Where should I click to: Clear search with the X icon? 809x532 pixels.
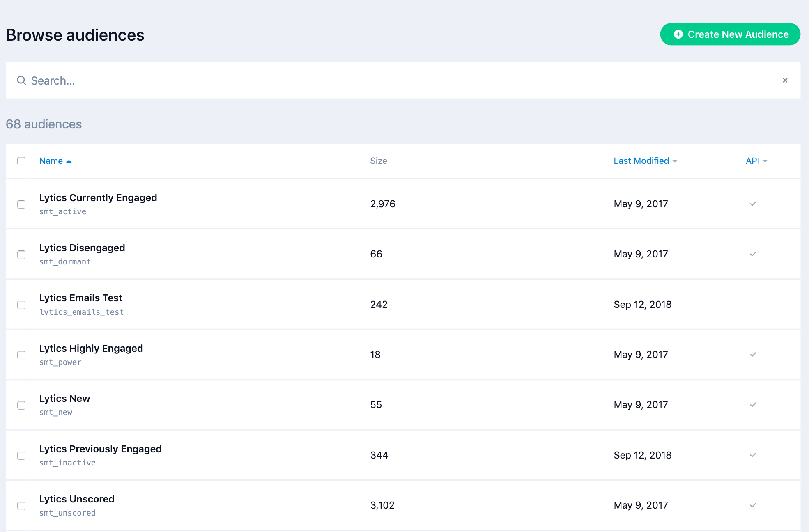[785, 80]
